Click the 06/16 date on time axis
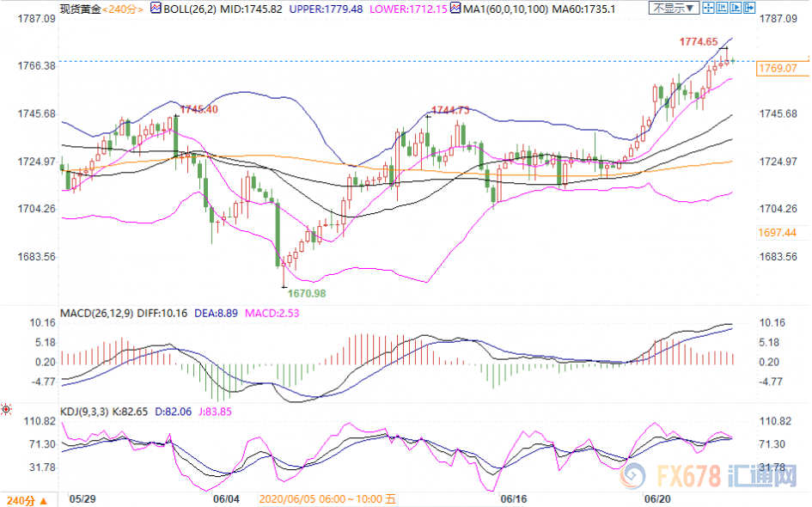The width and height of the screenshot is (812, 507). click(513, 499)
